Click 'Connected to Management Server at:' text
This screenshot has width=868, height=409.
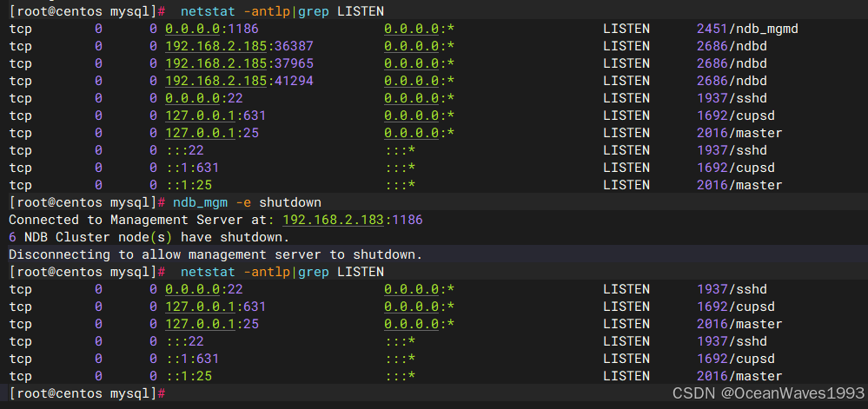(141, 220)
